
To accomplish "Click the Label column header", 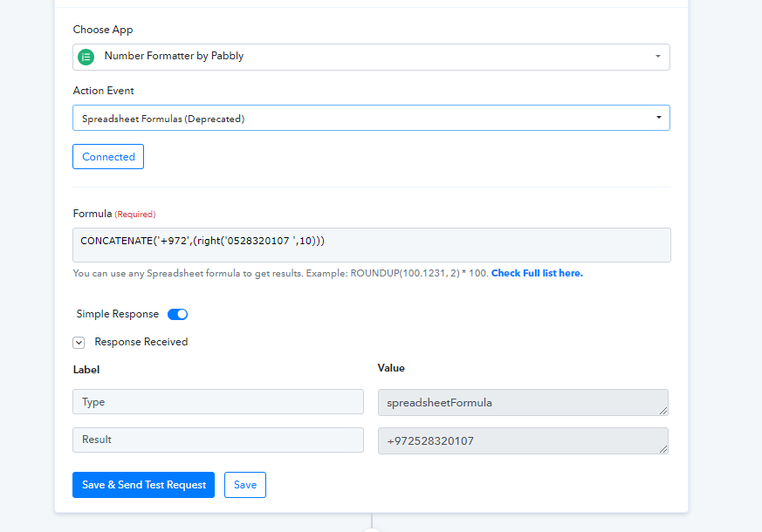I will coord(86,370).
